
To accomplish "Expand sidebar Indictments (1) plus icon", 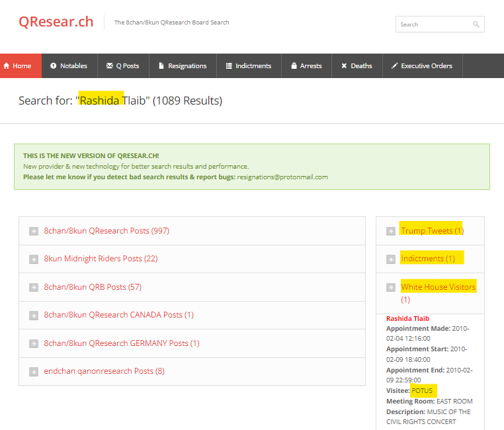I will [x=391, y=259].
